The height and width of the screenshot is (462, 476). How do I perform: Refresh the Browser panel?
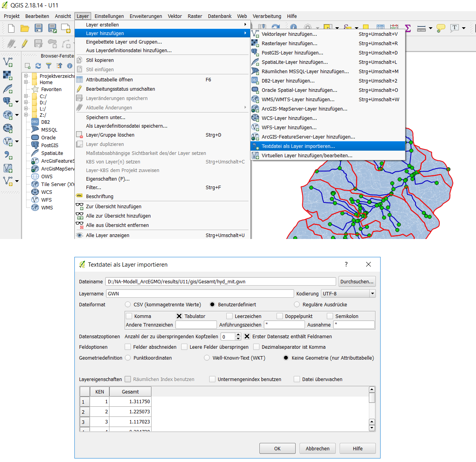(x=38, y=66)
